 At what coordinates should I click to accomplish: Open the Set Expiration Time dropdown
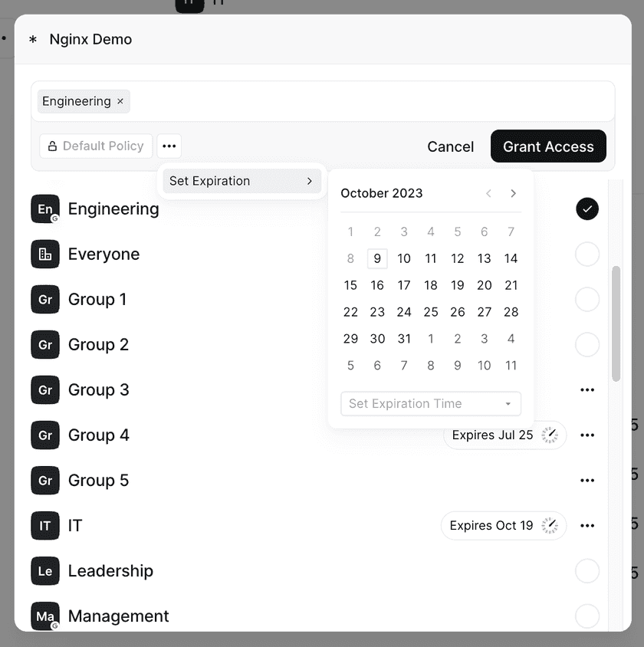[x=431, y=403]
